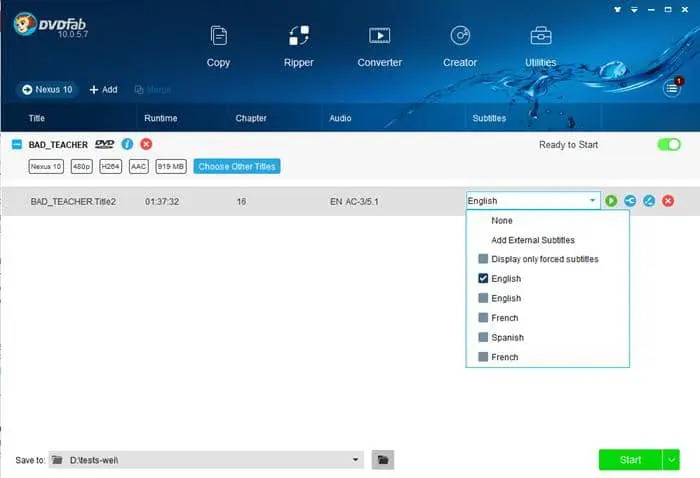The height and width of the screenshot is (478, 700).
Task: Go to the Creator module
Action: tap(460, 46)
